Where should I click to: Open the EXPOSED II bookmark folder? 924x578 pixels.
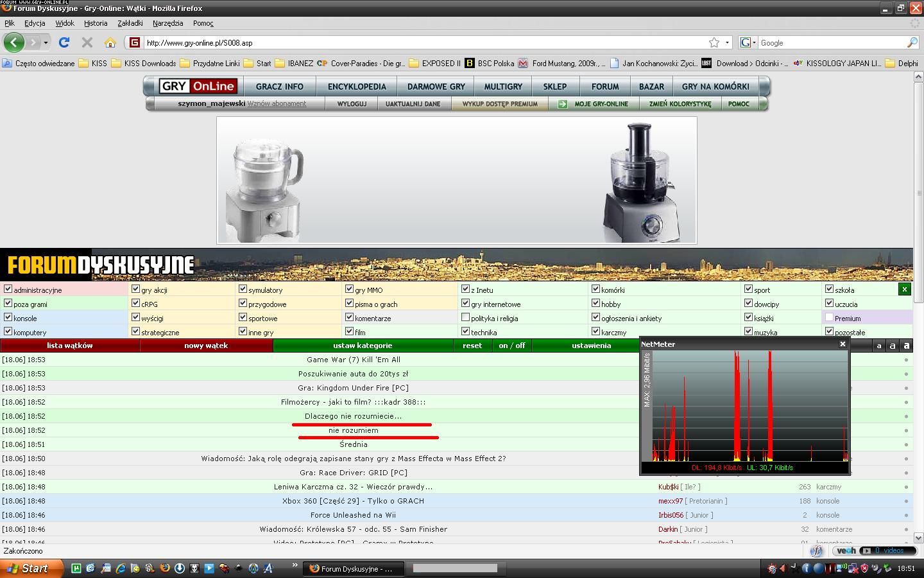[x=434, y=63]
